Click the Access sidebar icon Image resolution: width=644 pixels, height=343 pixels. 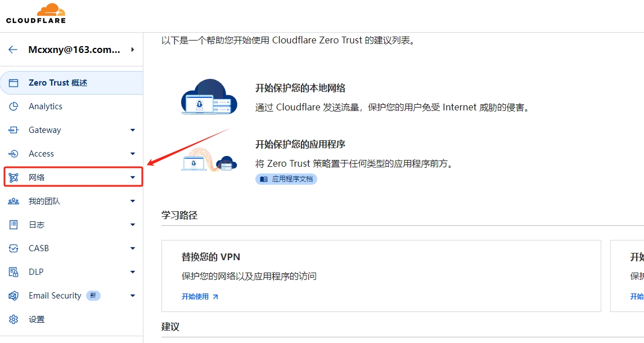pos(13,154)
